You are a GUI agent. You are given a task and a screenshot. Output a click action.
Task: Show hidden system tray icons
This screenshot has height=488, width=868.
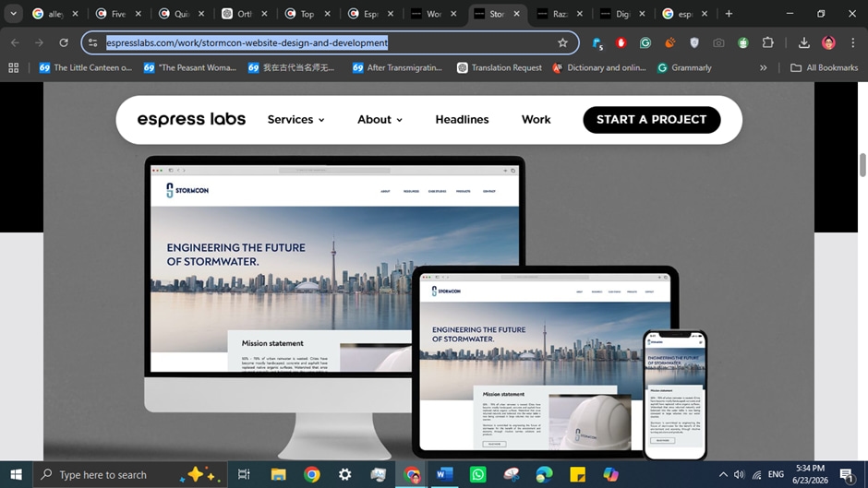click(723, 474)
